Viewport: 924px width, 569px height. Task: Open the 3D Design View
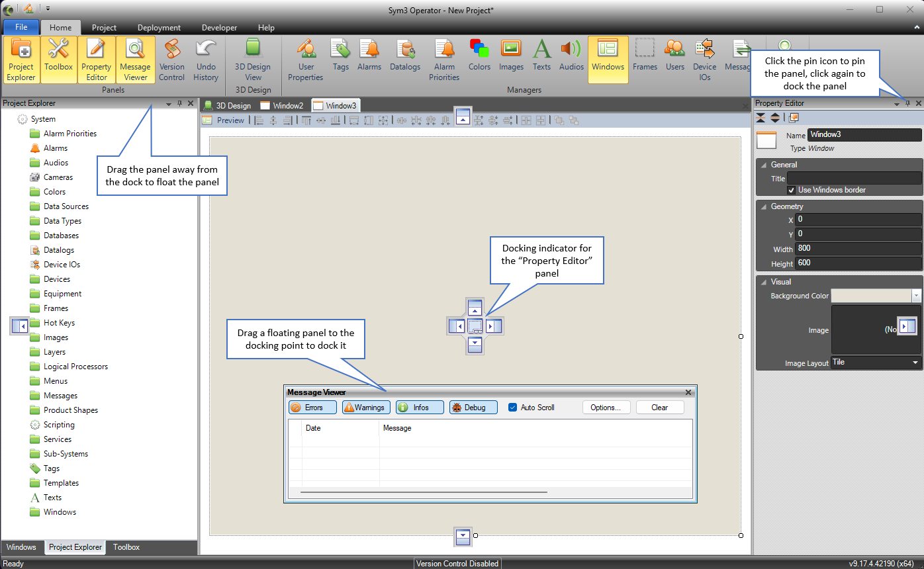[x=253, y=60]
